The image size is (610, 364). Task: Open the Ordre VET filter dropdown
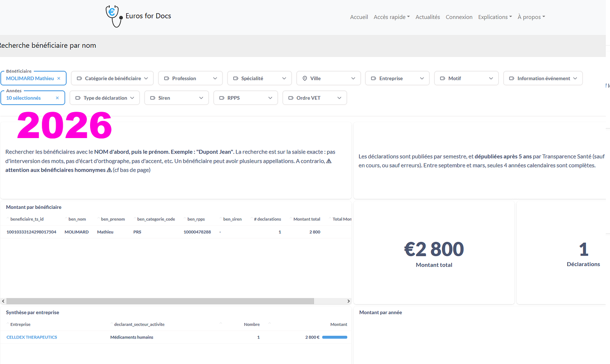315,98
